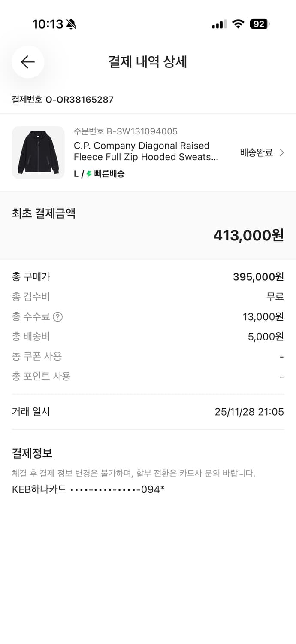The height and width of the screenshot is (644, 296).
Task: Tap the Wi-Fi status icon
Action: pyautogui.click(x=239, y=24)
